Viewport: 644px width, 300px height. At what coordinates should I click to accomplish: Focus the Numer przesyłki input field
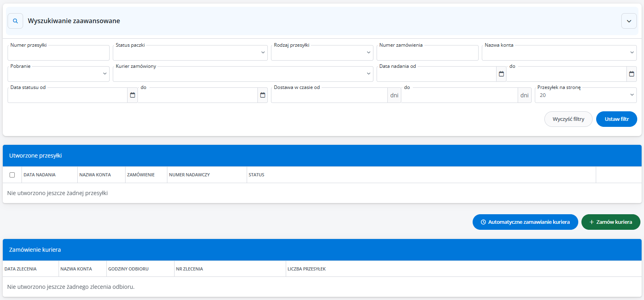point(58,53)
